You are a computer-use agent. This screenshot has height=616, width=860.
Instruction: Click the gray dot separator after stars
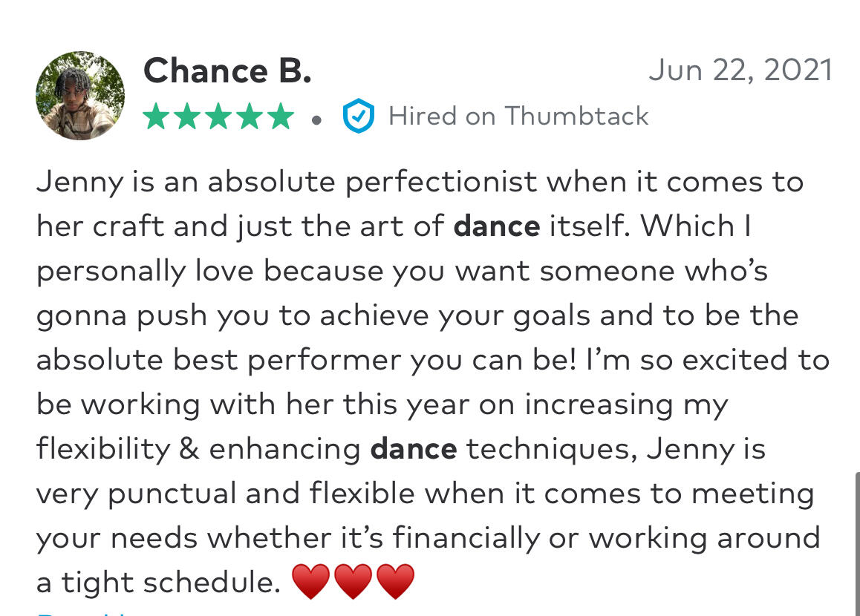pos(317,119)
